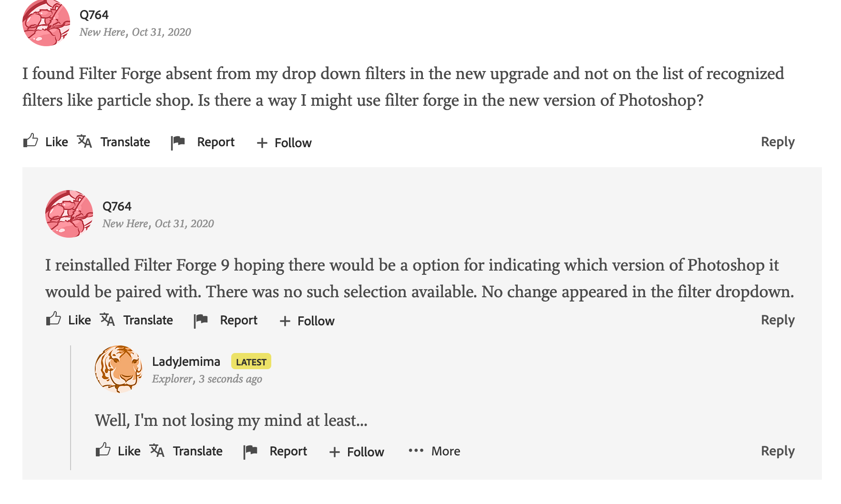Click thumbs-up Like icon on first post
Screen dimensions: 841x504
(31, 141)
